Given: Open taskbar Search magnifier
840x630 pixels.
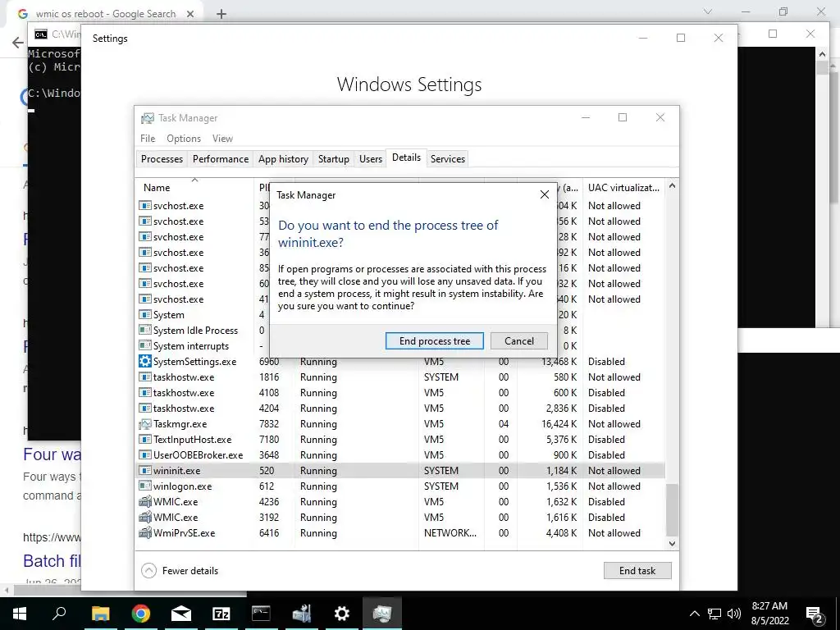Looking at the screenshot, I should point(59,613).
